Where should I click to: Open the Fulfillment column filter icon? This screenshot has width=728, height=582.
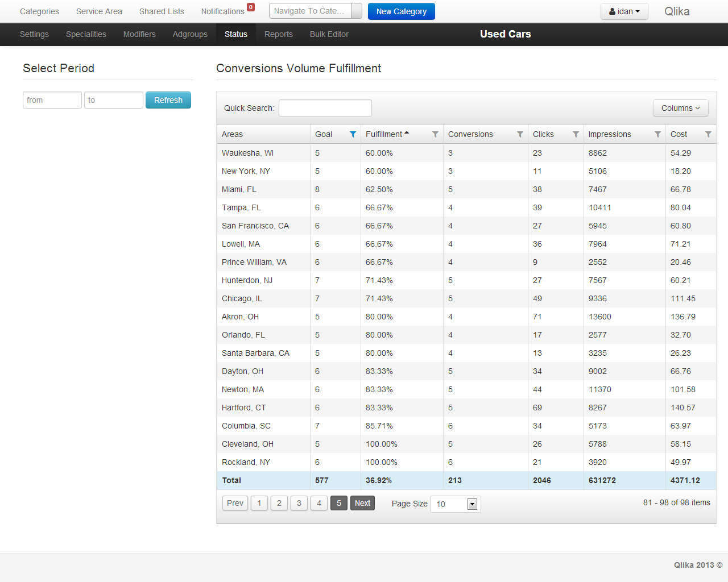click(435, 134)
